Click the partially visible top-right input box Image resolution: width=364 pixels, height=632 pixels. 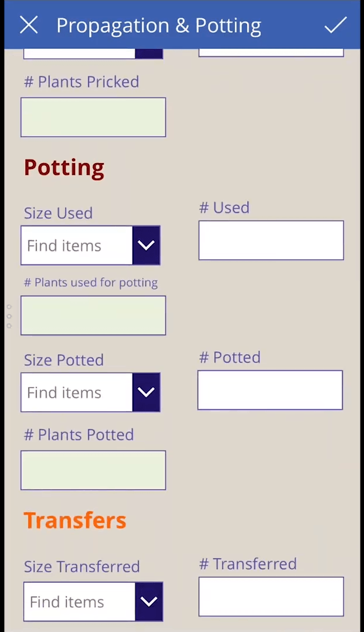[x=271, y=53]
